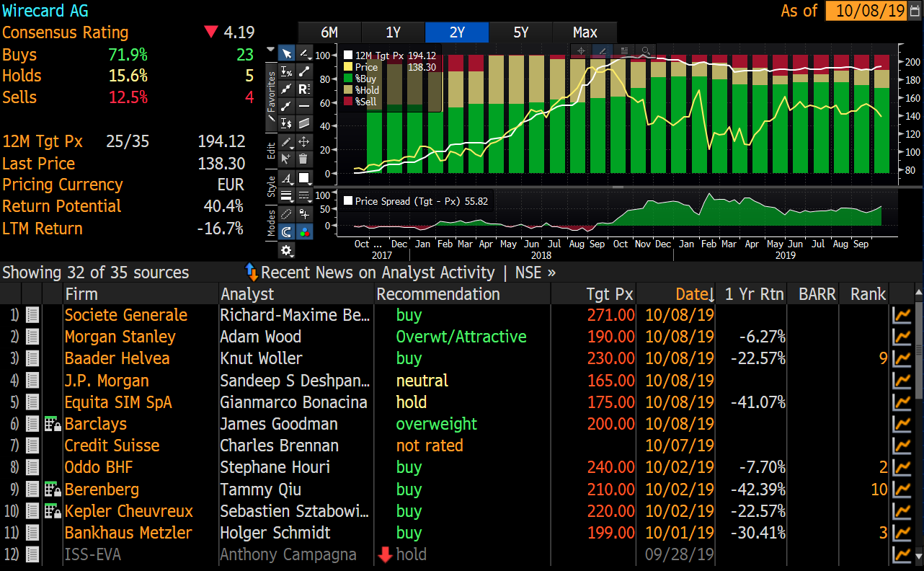Open the dashed line style dropdown
The image size is (924, 571).
[x=304, y=195]
